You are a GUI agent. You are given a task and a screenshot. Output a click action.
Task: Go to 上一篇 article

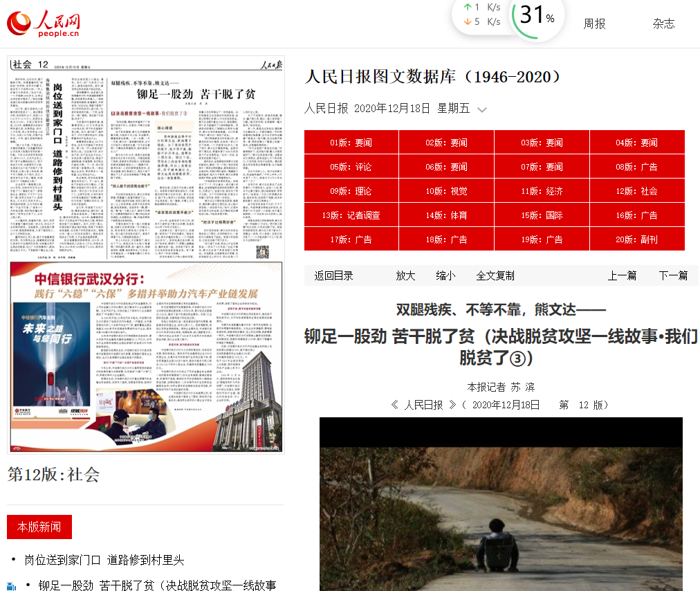[622, 275]
